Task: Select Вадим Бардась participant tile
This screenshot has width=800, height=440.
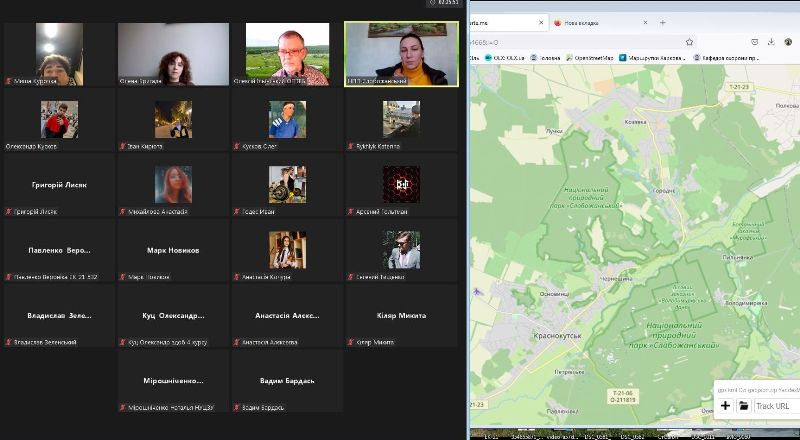Action: point(287,381)
